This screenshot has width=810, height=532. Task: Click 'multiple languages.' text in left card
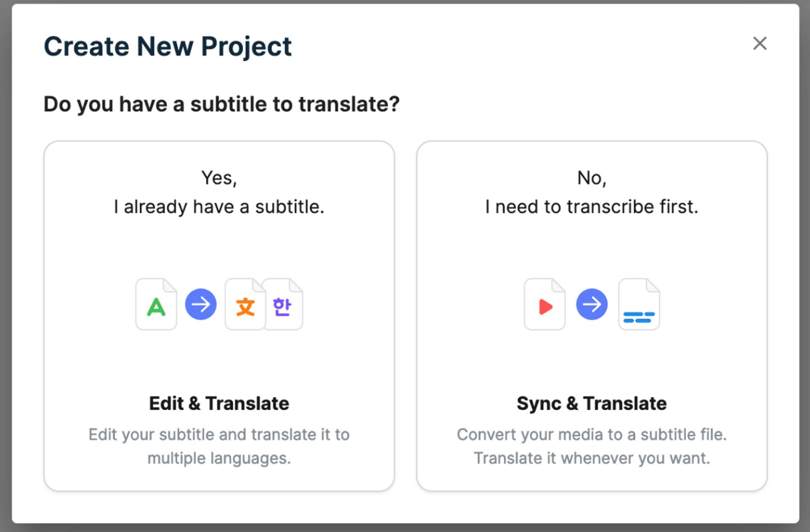tap(219, 458)
